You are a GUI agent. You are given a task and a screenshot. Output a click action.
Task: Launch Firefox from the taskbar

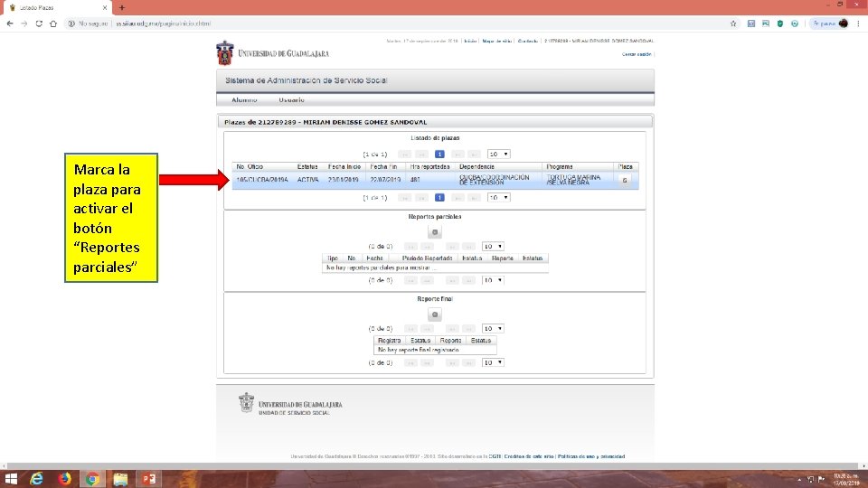point(65,479)
